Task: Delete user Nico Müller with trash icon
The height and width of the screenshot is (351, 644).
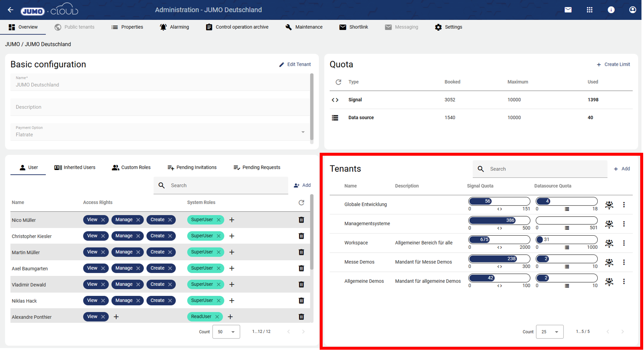Action: click(301, 220)
